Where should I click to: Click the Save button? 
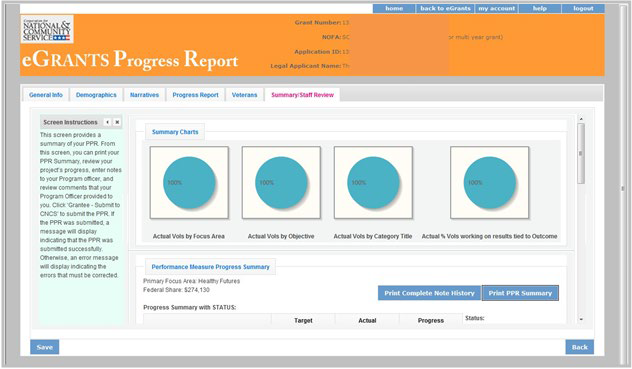click(45, 347)
